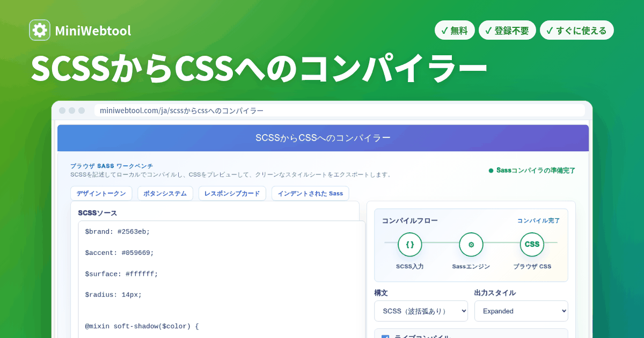Click the ブラウザ CSS step label
The width and height of the screenshot is (644, 338).
click(x=532, y=267)
